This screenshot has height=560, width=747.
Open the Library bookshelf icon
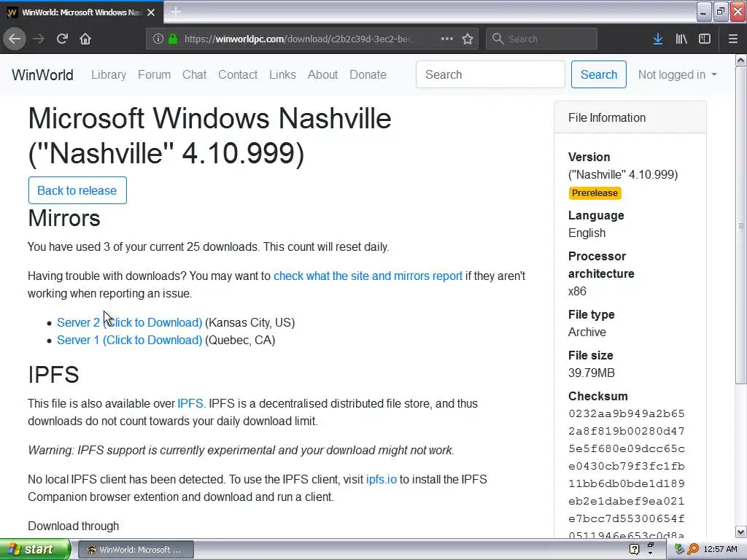[x=681, y=39]
